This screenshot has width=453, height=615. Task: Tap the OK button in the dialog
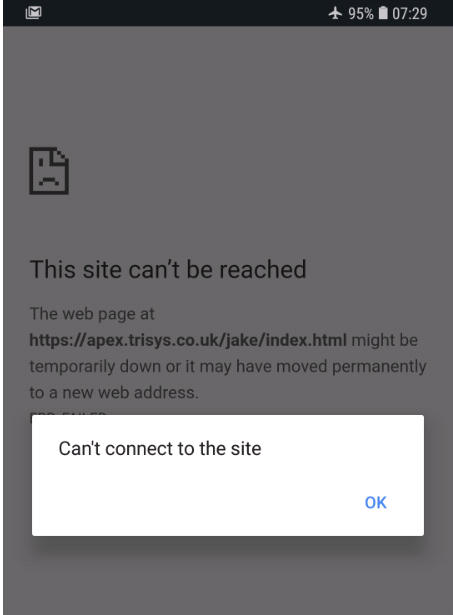point(375,502)
